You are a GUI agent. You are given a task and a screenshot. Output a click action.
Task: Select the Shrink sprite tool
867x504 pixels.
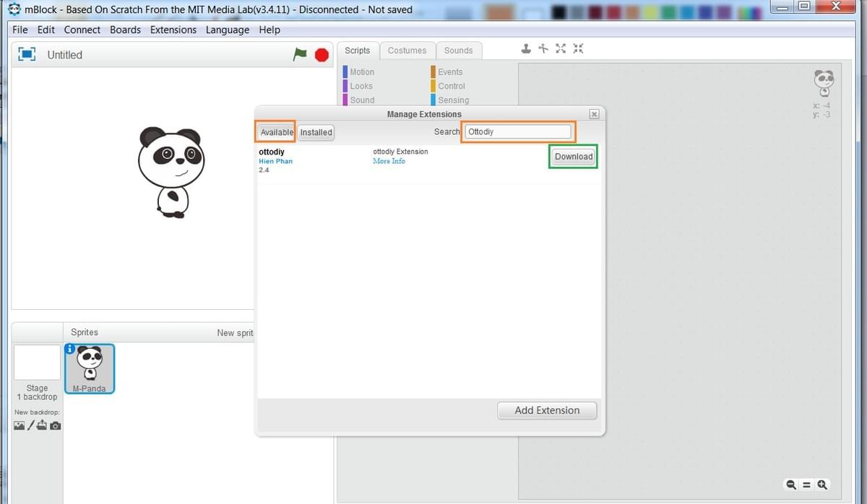(578, 49)
